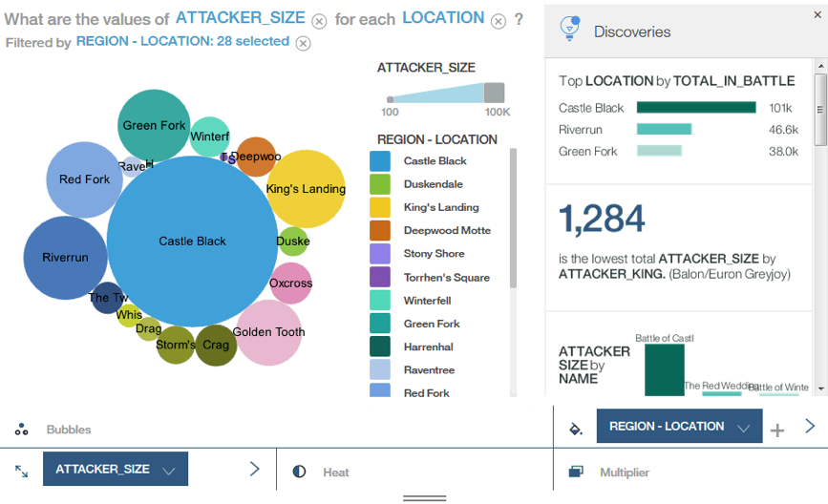
Task: Click the Red Fork bubble
Action: click(x=82, y=179)
